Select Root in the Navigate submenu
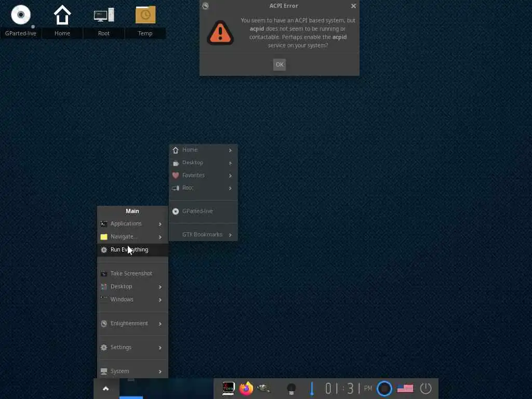This screenshot has height=399, width=532. [x=203, y=188]
